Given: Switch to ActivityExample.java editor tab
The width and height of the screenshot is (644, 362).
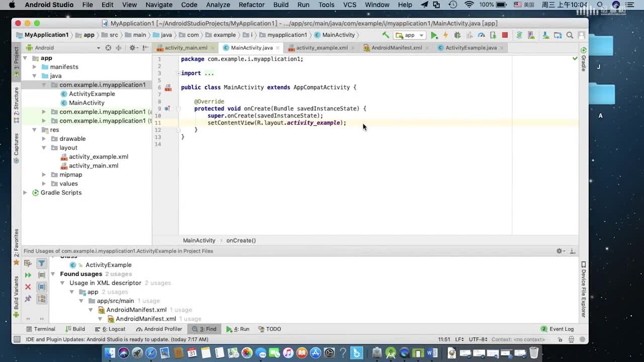Looking at the screenshot, I should click(471, 48).
